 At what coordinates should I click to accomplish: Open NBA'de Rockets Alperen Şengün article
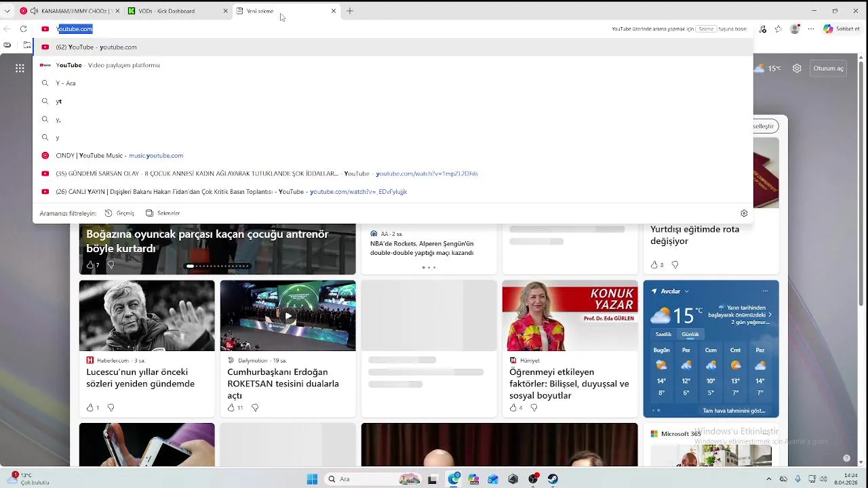422,248
